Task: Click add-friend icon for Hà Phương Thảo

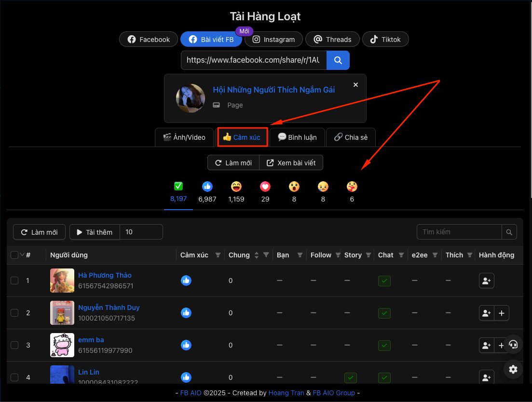Action: point(487,281)
